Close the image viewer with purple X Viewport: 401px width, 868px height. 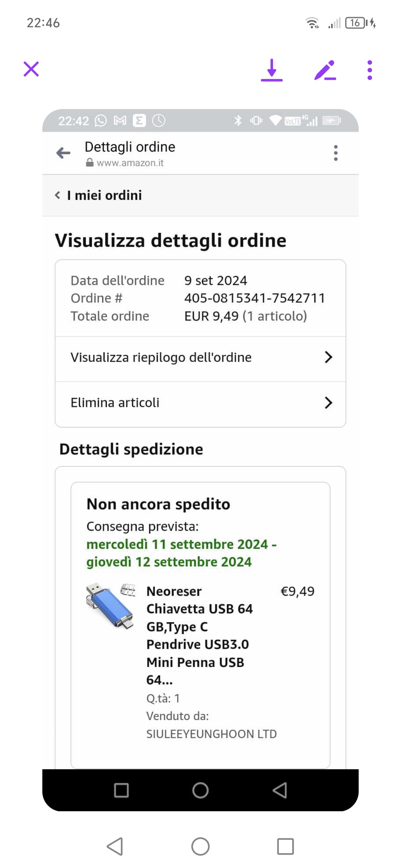coord(31,69)
